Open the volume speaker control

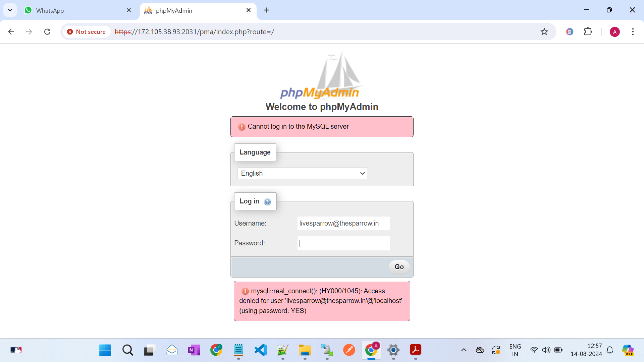click(x=546, y=350)
